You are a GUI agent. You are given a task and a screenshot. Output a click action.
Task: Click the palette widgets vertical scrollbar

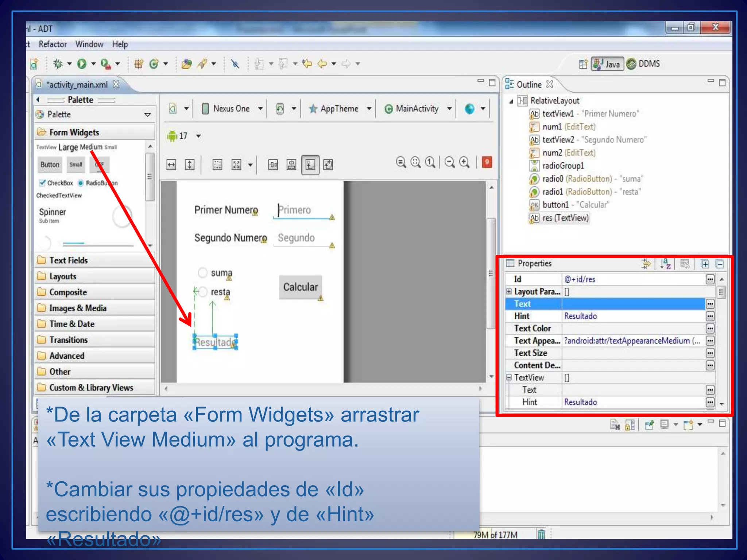[x=150, y=178]
